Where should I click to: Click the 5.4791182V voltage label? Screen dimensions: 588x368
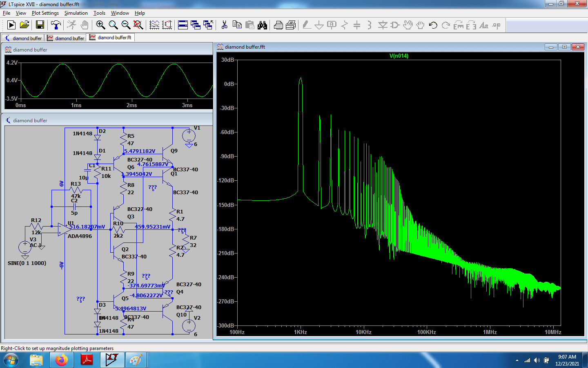[140, 151]
